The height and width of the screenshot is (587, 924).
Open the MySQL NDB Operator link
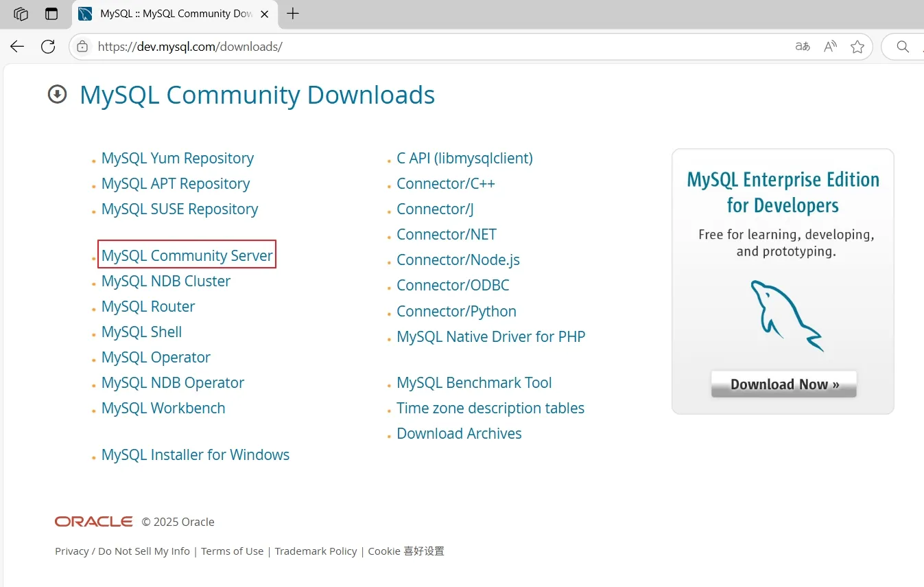pos(173,382)
